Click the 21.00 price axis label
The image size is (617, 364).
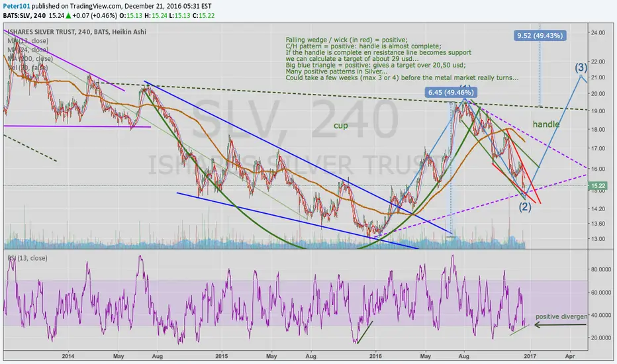tap(598, 77)
